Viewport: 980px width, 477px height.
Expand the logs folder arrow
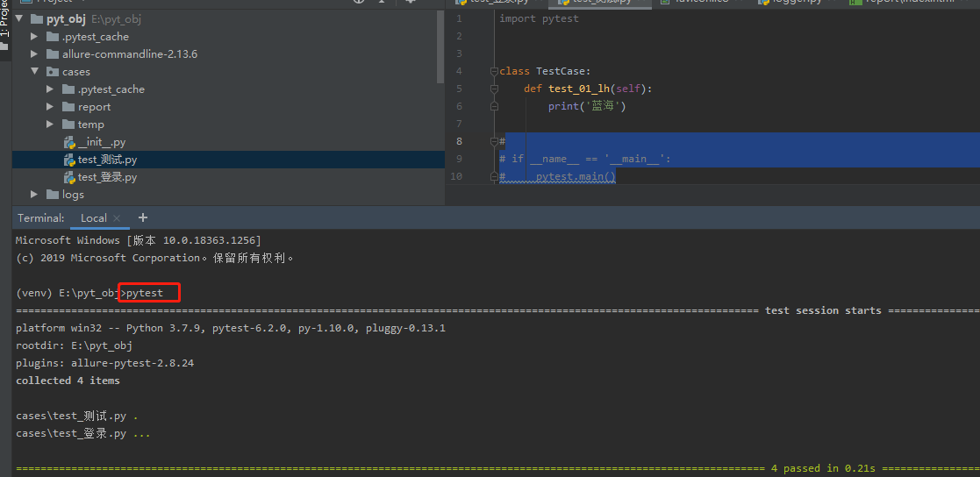click(x=34, y=194)
